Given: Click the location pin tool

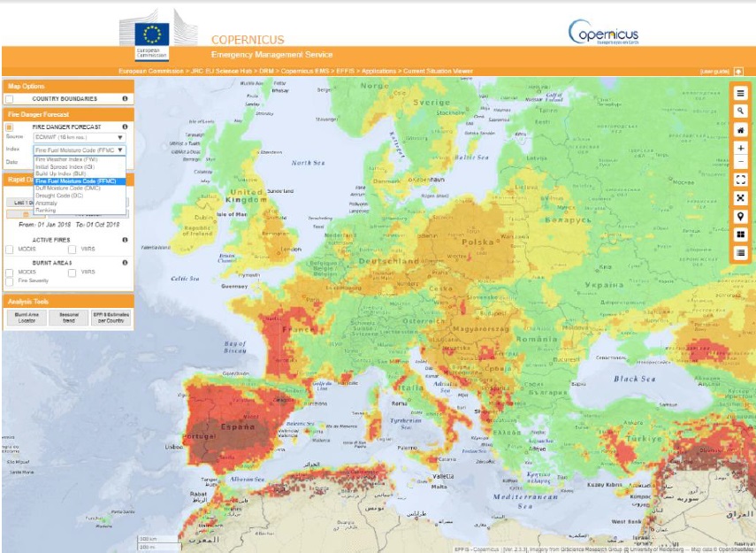Looking at the screenshot, I should [x=740, y=217].
